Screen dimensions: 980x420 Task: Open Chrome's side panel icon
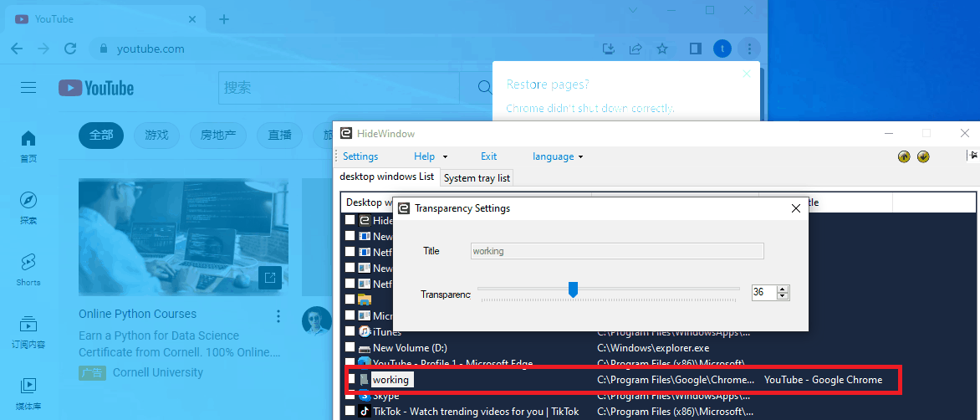point(695,49)
